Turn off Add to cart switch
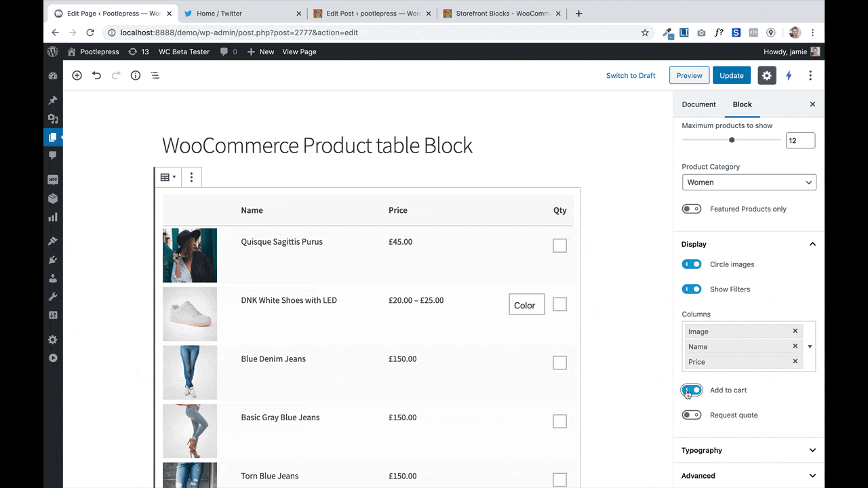The width and height of the screenshot is (868, 488). point(692,390)
